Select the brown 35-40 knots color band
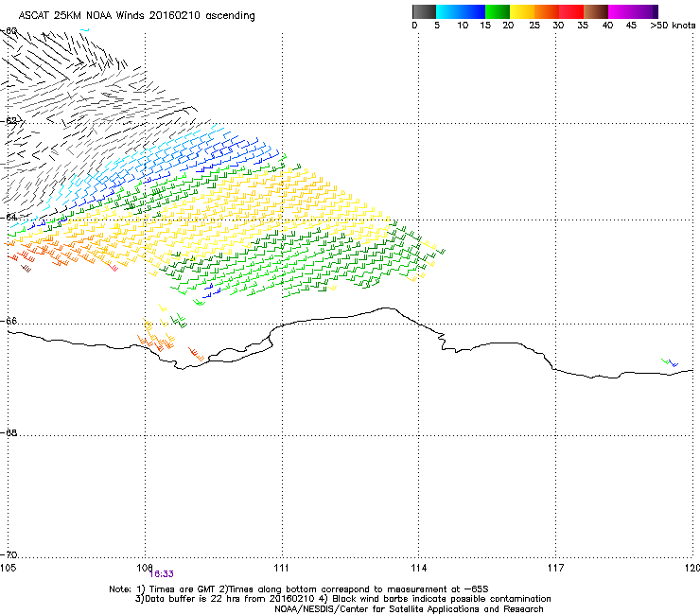Image resolution: width=700 pixels, height=615 pixels. (596, 11)
